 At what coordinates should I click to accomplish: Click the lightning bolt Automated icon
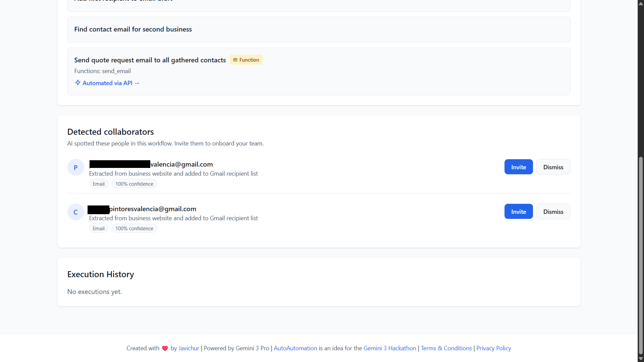pyautogui.click(x=77, y=83)
